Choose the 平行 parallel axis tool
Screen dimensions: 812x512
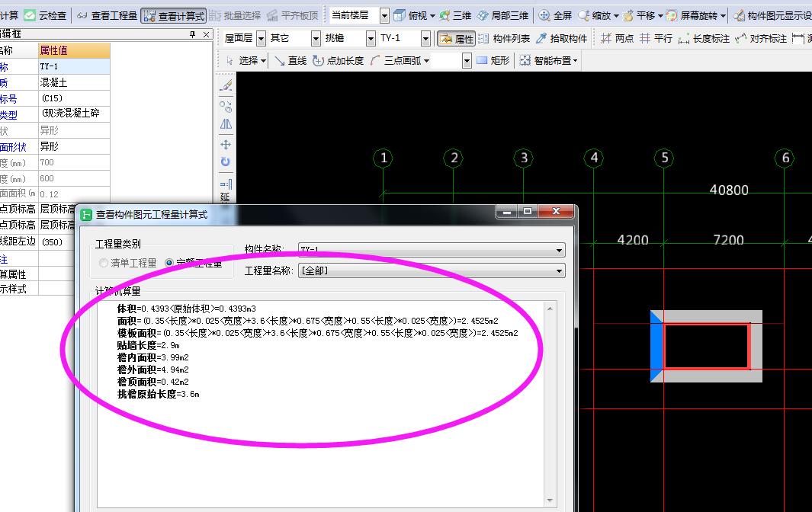tap(656, 38)
